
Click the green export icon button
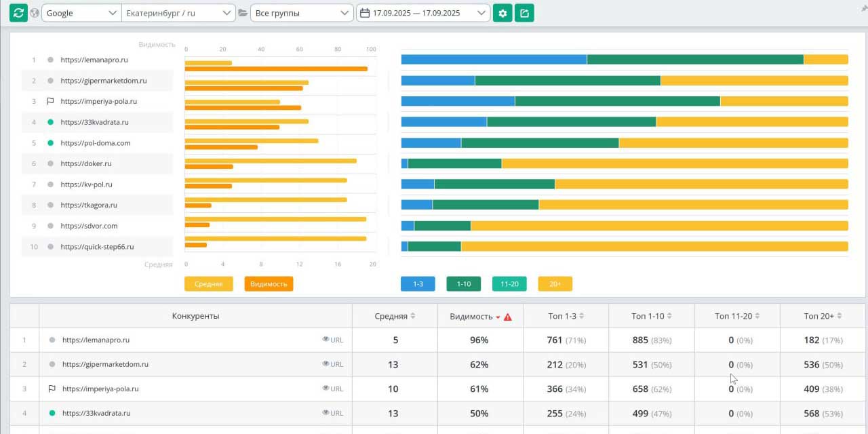point(524,13)
